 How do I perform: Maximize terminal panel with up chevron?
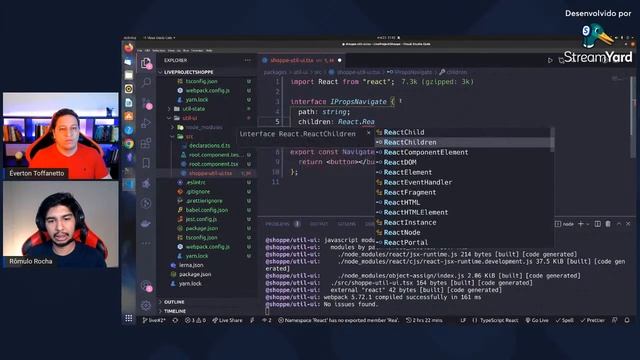619,224
